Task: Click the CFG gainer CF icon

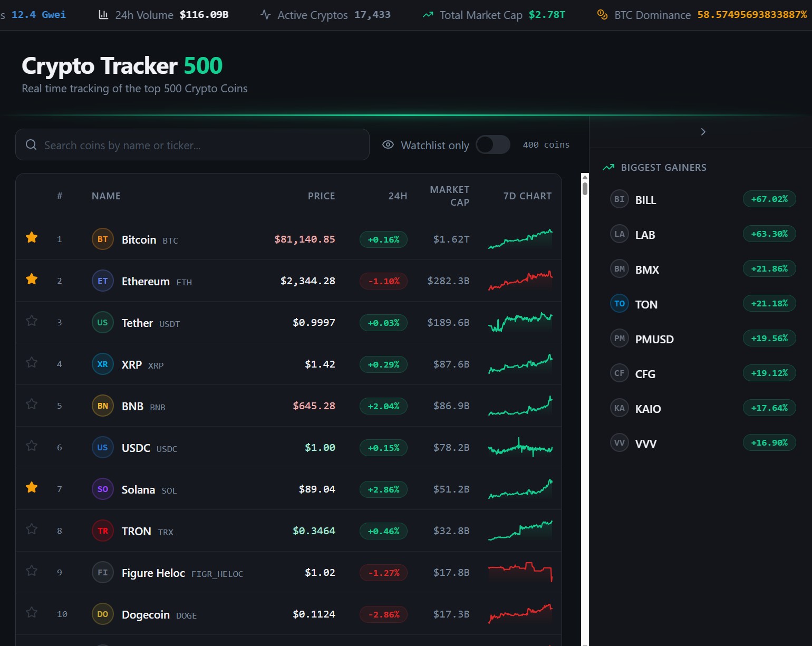Action: click(x=620, y=373)
